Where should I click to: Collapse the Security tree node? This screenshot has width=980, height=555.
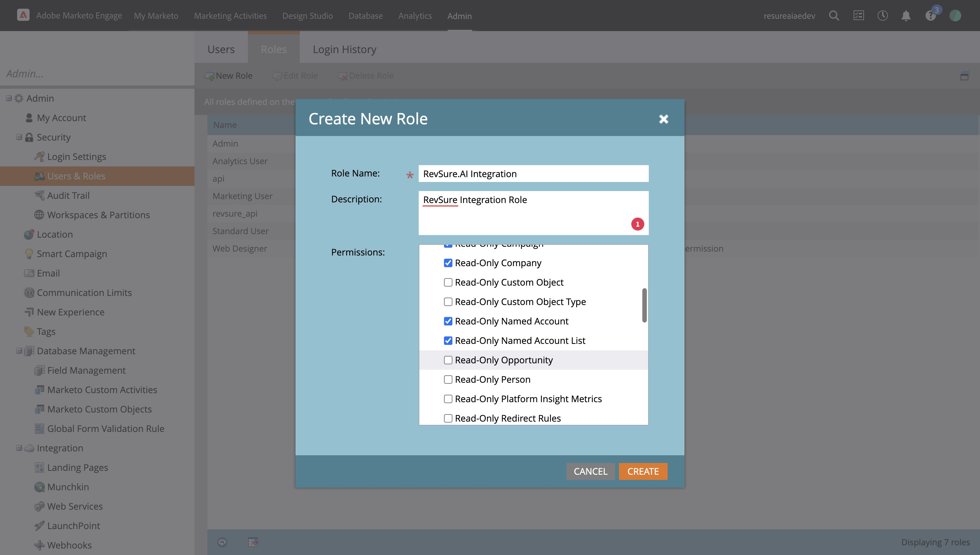19,137
